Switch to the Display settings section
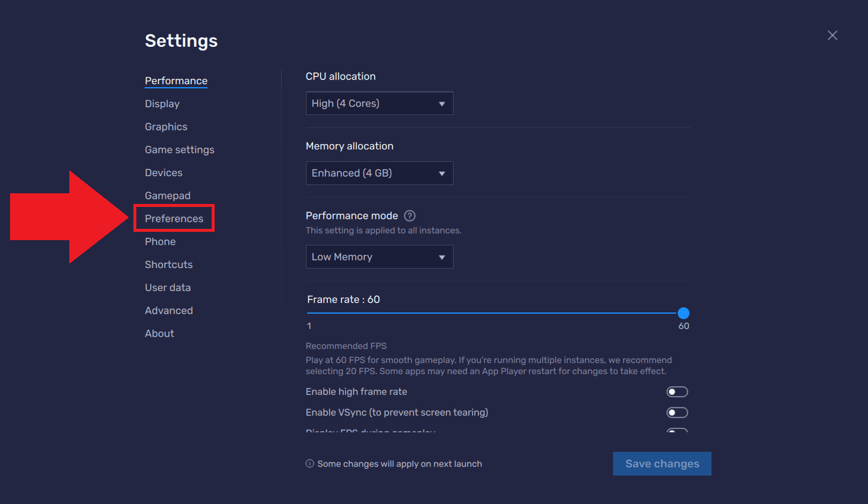This screenshot has width=868, height=504. pos(162,104)
